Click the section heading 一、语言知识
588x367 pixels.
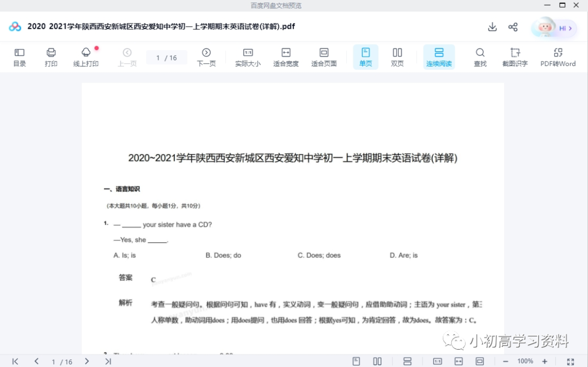click(122, 189)
